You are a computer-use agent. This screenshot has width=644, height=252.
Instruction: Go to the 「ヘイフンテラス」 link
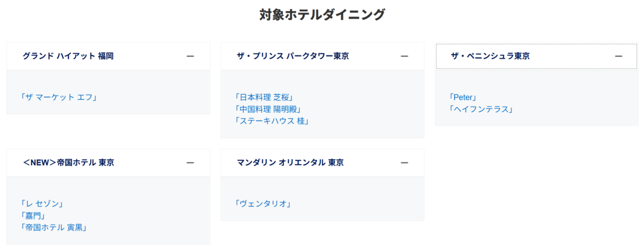481,109
